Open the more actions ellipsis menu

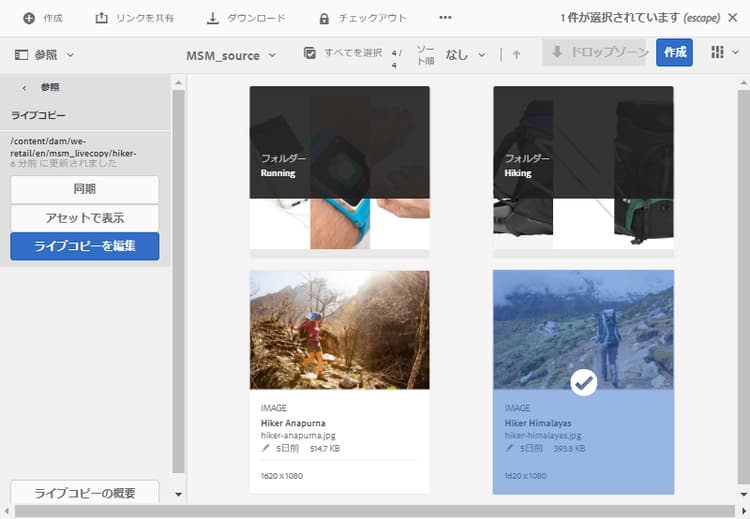point(445,18)
